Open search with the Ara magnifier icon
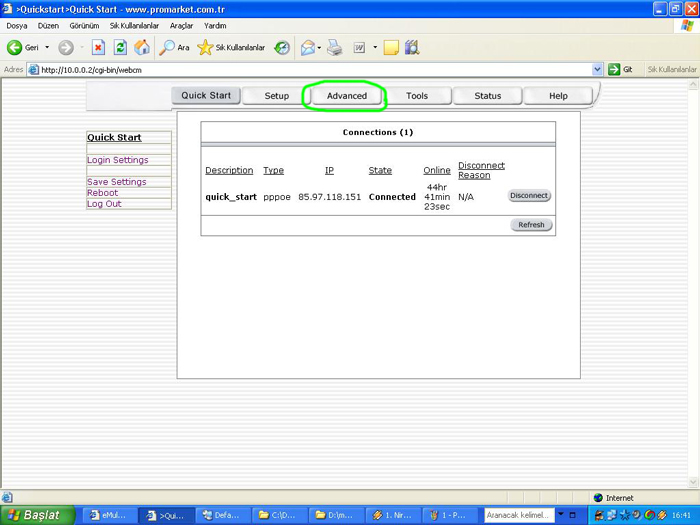Viewport: 700px width, 525px height. click(167, 47)
